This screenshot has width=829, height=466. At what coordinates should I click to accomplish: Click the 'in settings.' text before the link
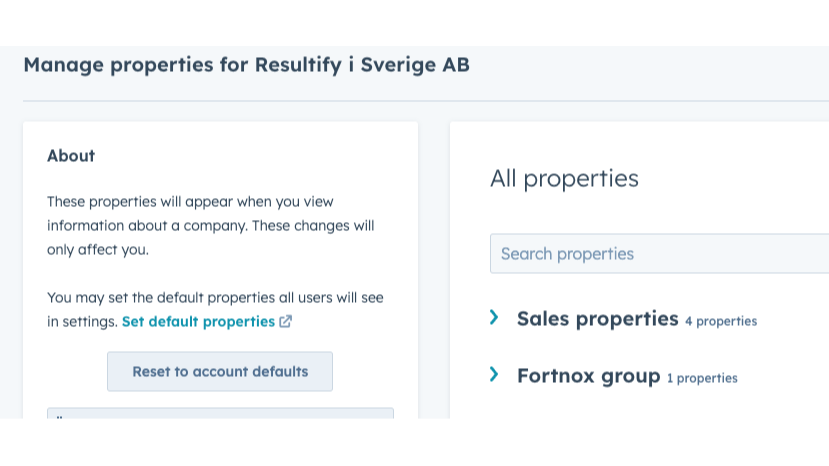82,322
